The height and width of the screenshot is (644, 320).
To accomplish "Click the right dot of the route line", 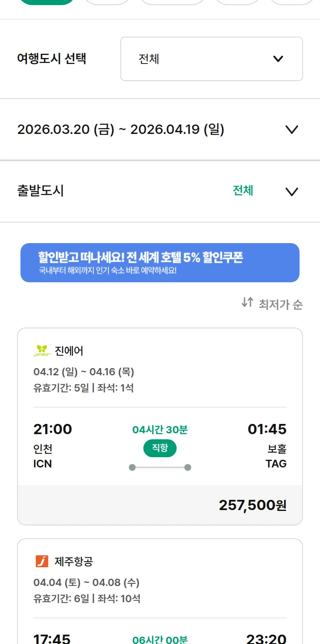I will point(188,467).
